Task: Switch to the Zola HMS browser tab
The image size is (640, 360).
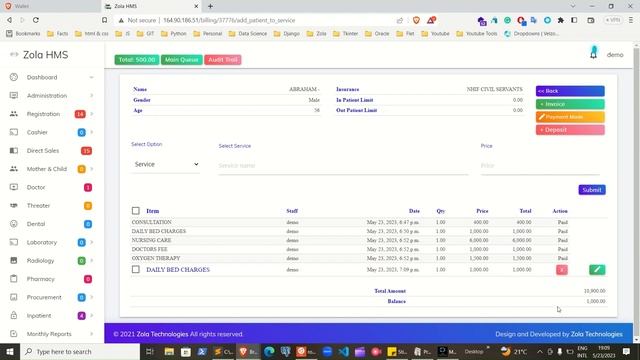Action: tap(151, 6)
